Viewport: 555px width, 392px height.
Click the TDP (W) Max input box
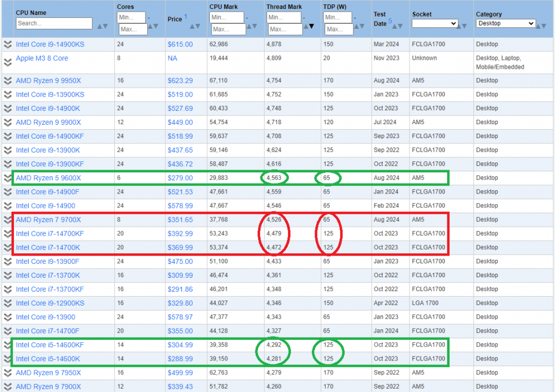tap(339, 29)
